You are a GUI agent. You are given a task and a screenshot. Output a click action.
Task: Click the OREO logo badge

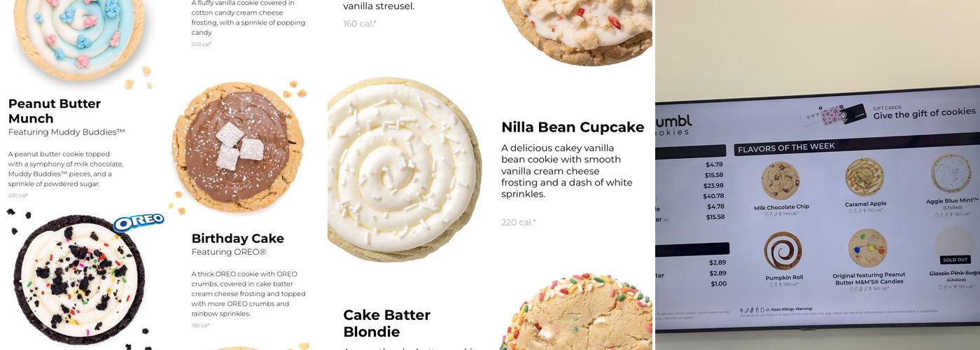tap(138, 223)
